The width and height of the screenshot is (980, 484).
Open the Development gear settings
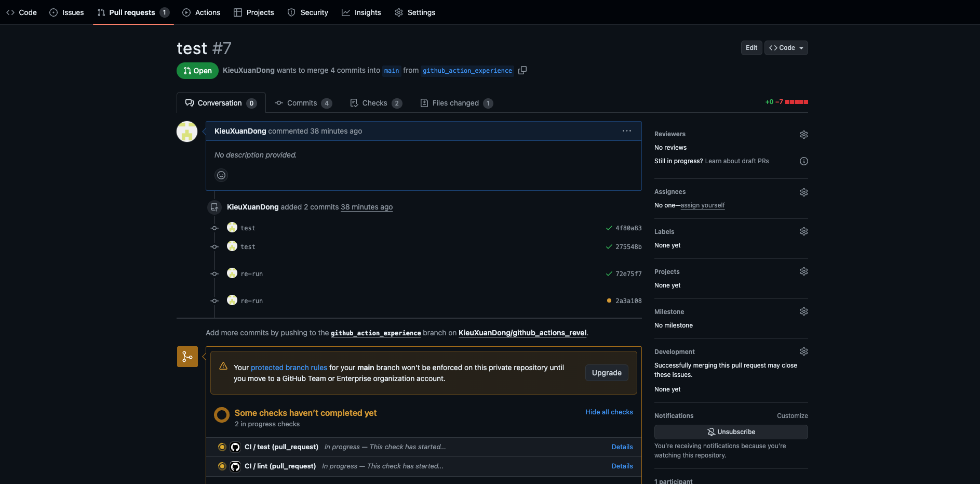coord(804,351)
